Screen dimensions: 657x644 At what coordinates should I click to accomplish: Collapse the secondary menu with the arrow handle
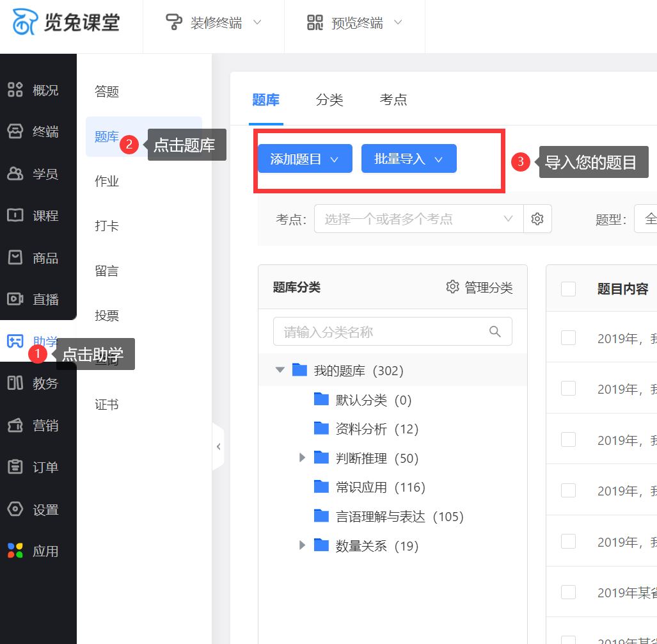point(218,447)
